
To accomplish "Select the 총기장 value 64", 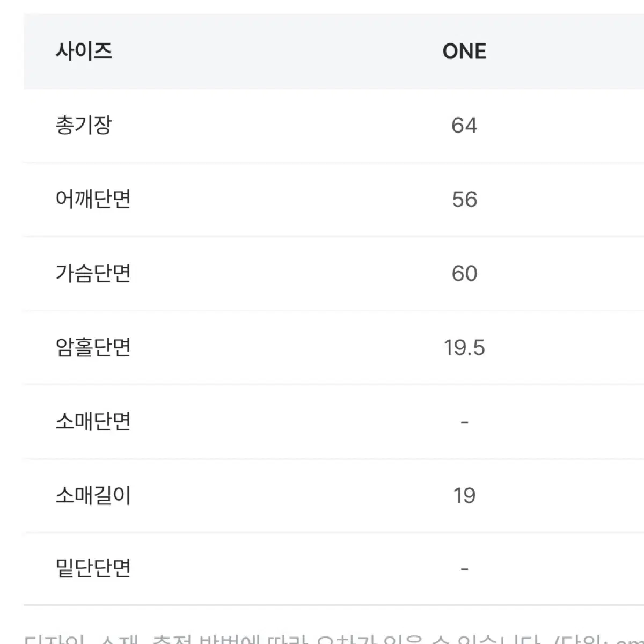I will point(464,126).
